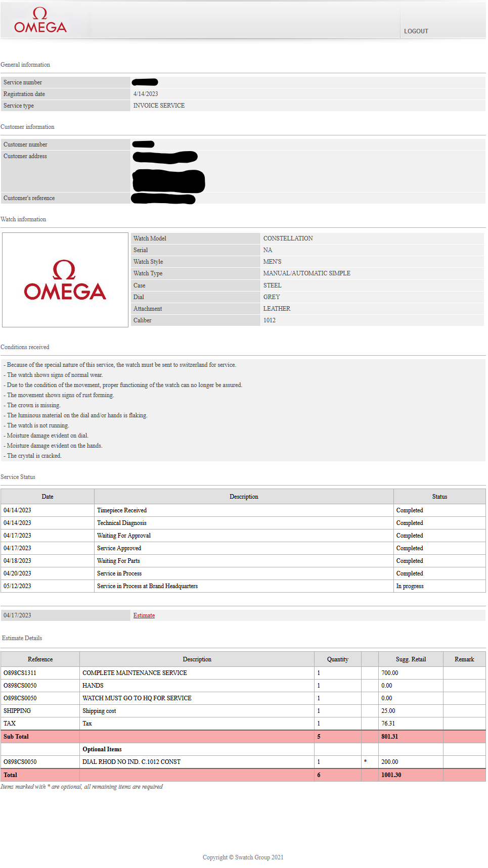
Task: Select the DIAL RHOD NO IND. optional item
Action: click(x=131, y=762)
